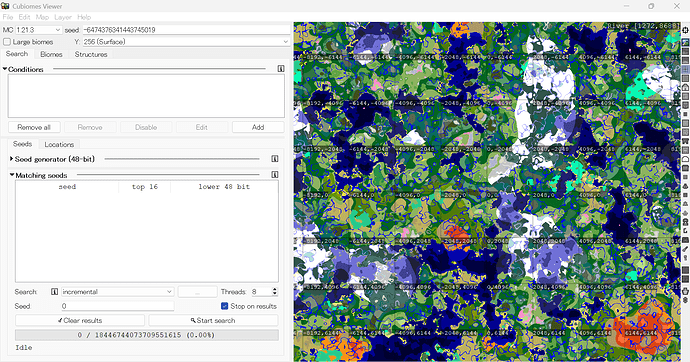The image size is (690, 362).
Task: Open the Conditions info icon
Action: click(x=281, y=69)
